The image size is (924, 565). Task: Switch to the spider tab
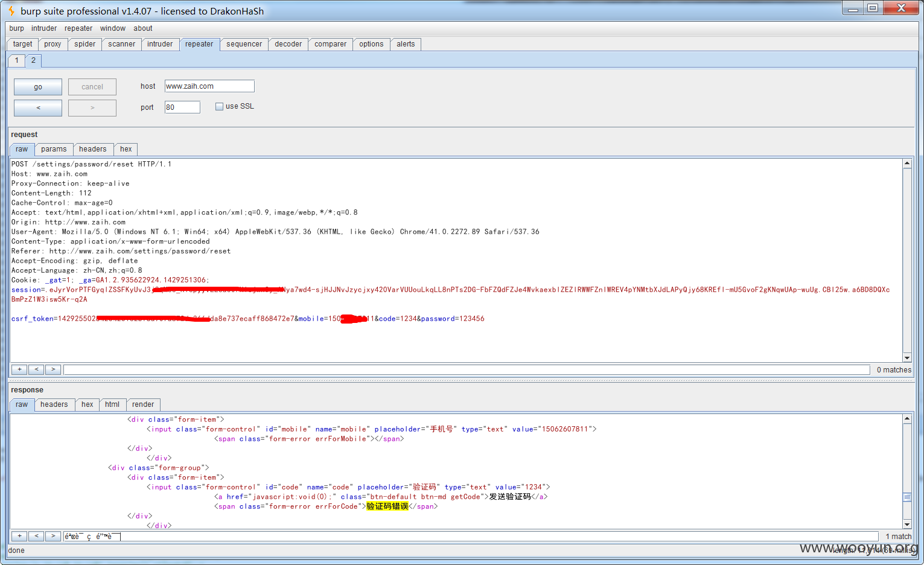85,44
